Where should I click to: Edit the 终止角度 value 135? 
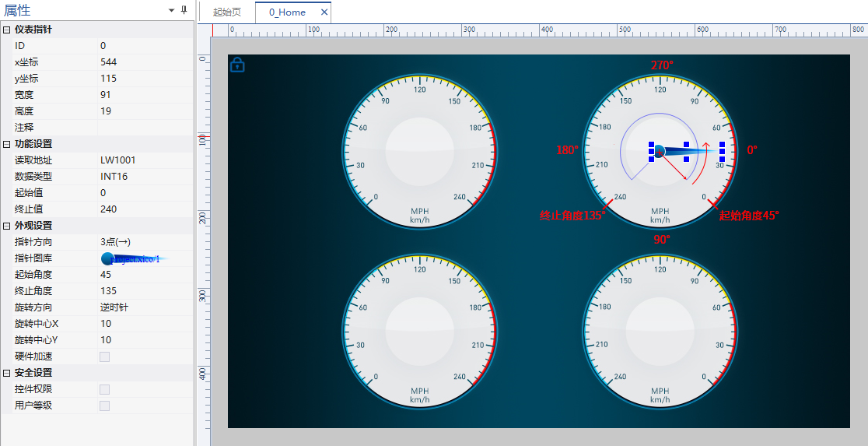(145, 291)
